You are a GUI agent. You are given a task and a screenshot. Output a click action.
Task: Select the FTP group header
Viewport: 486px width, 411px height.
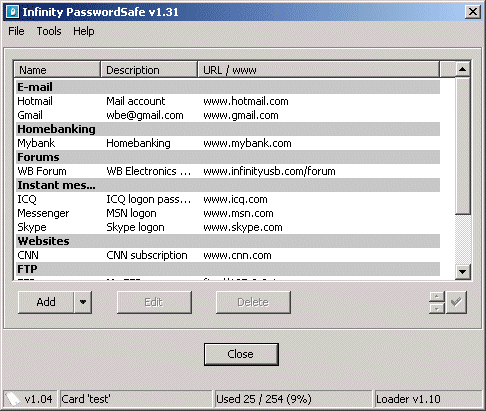[x=228, y=269]
